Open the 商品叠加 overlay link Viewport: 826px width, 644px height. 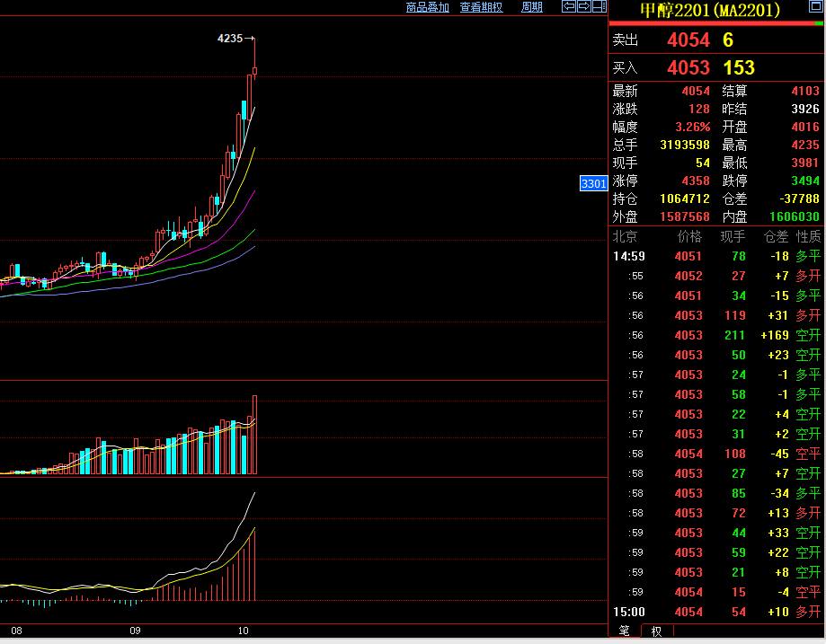(427, 7)
